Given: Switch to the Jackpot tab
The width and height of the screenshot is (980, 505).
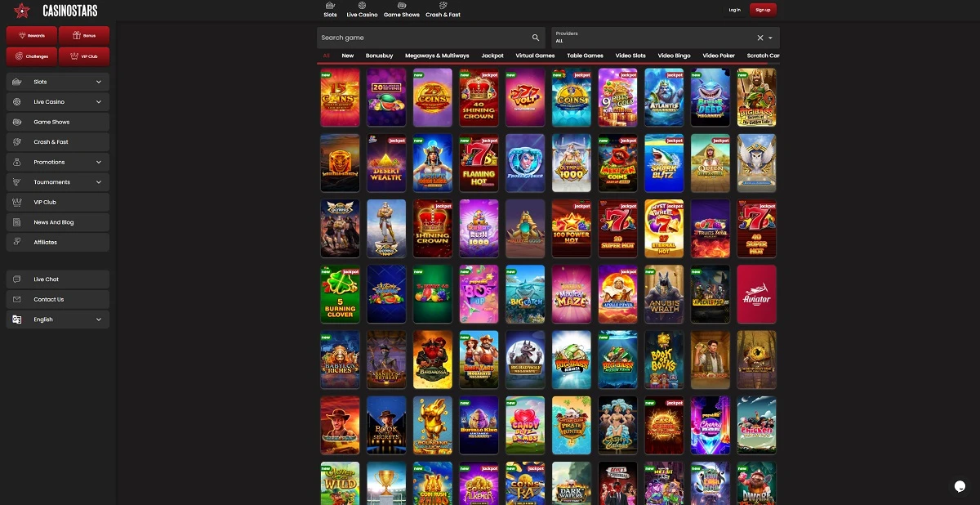Looking at the screenshot, I should pos(492,56).
